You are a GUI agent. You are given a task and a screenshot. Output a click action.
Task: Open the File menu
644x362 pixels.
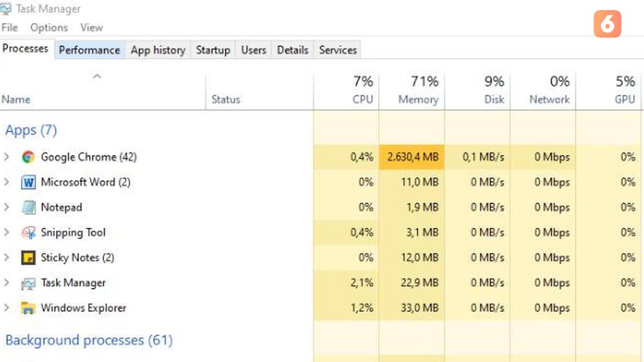pyautogui.click(x=10, y=28)
